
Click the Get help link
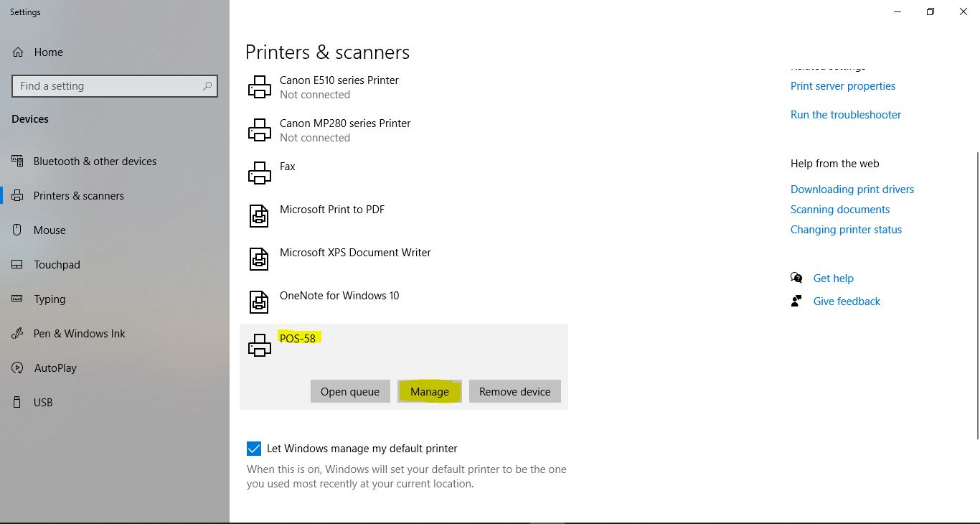[833, 278]
